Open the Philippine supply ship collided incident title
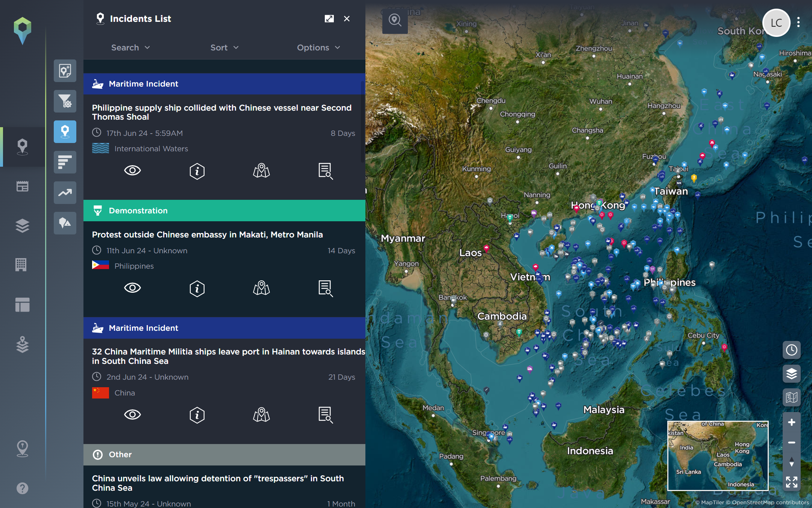The width and height of the screenshot is (812, 508). coord(222,112)
